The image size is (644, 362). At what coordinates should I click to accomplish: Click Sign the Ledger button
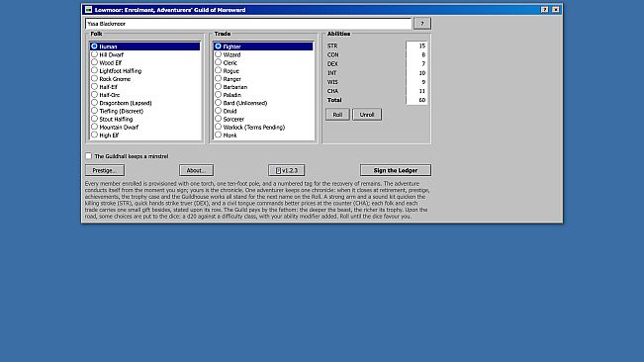click(x=396, y=170)
